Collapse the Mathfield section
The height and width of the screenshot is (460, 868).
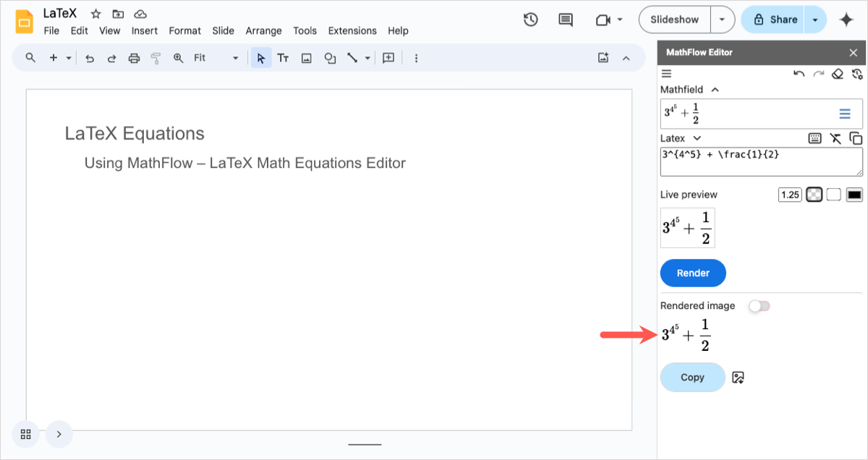(x=715, y=90)
